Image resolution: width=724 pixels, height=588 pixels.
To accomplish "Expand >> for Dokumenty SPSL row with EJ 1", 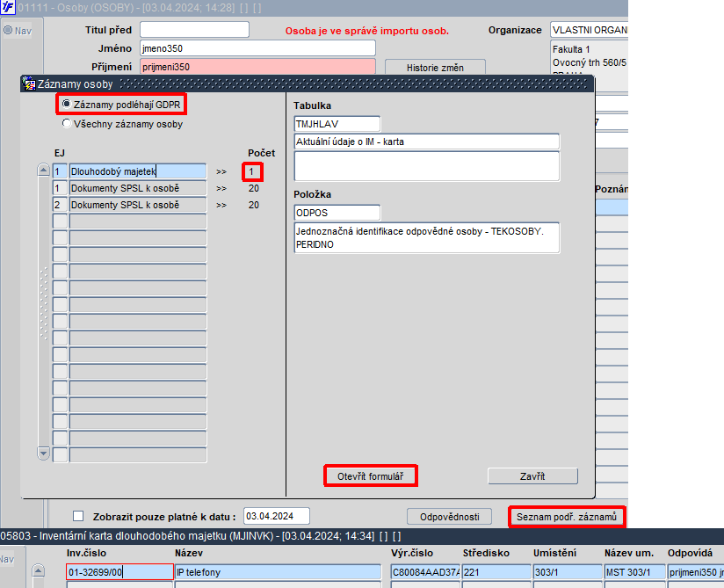I will (221, 188).
